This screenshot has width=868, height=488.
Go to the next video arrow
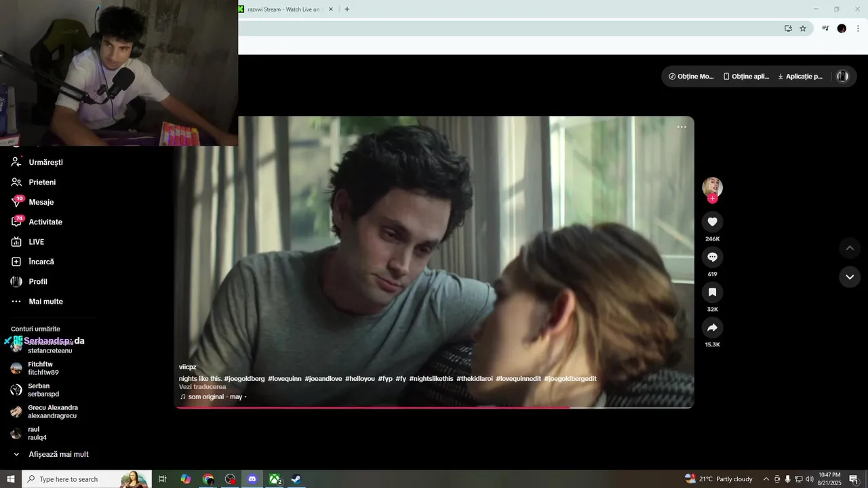850,277
